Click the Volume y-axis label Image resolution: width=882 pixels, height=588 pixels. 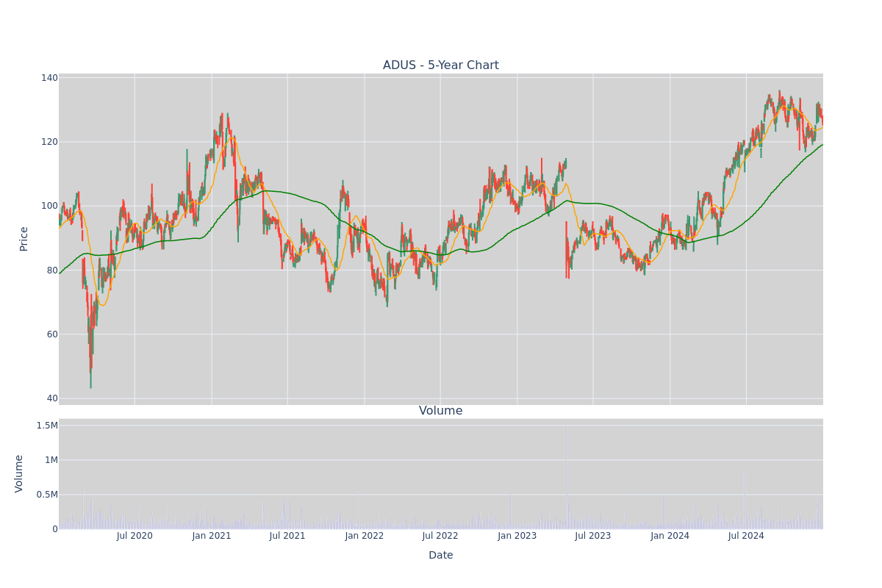[19, 473]
